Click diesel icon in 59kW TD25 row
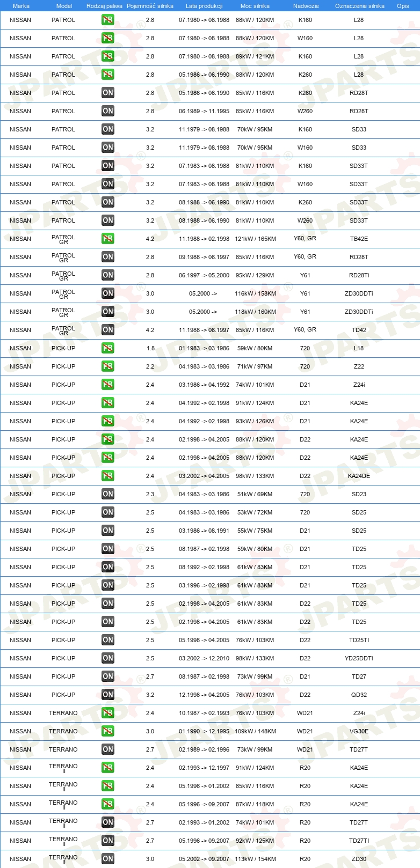Image resolution: width=420 pixels, height=868 pixels. pyautogui.click(x=108, y=549)
